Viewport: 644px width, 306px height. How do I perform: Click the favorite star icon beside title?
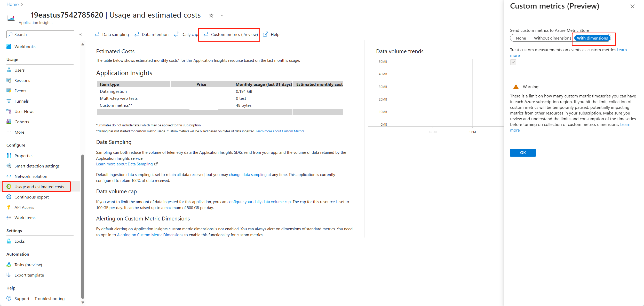click(211, 16)
